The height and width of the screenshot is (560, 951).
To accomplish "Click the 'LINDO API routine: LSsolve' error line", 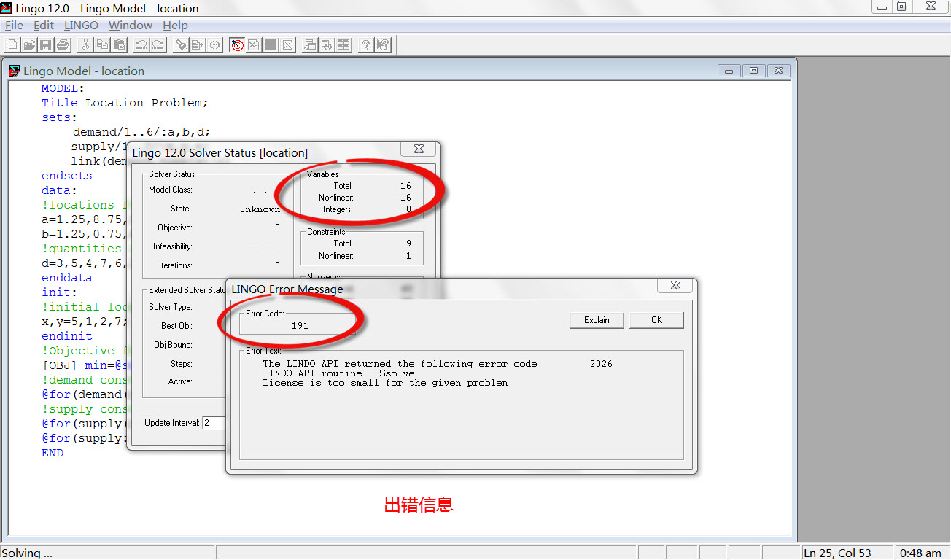I will coord(338,373).
